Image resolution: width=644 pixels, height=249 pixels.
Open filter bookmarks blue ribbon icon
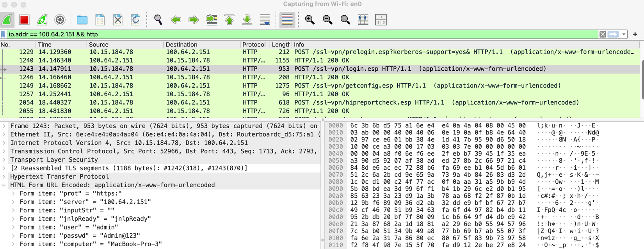click(3, 34)
